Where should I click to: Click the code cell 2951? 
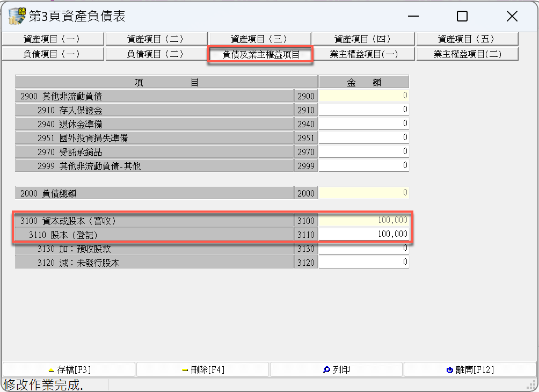[306, 138]
